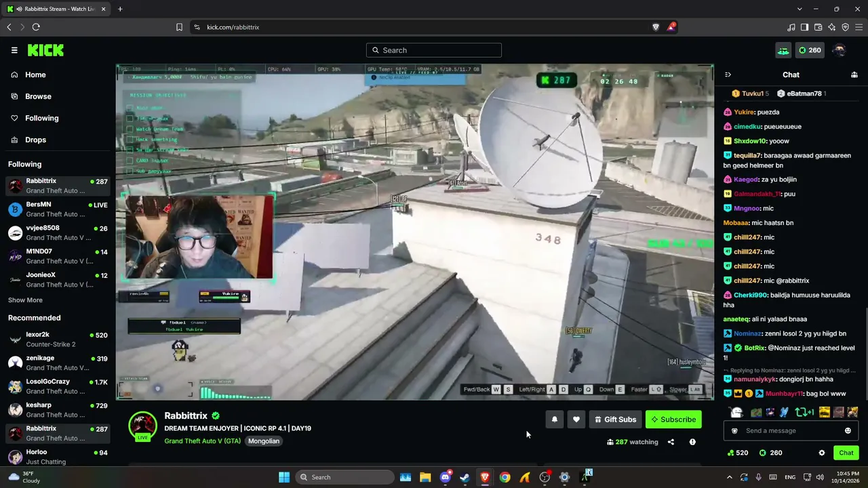
Task: Open the stream info icon beside share
Action: [692, 442]
